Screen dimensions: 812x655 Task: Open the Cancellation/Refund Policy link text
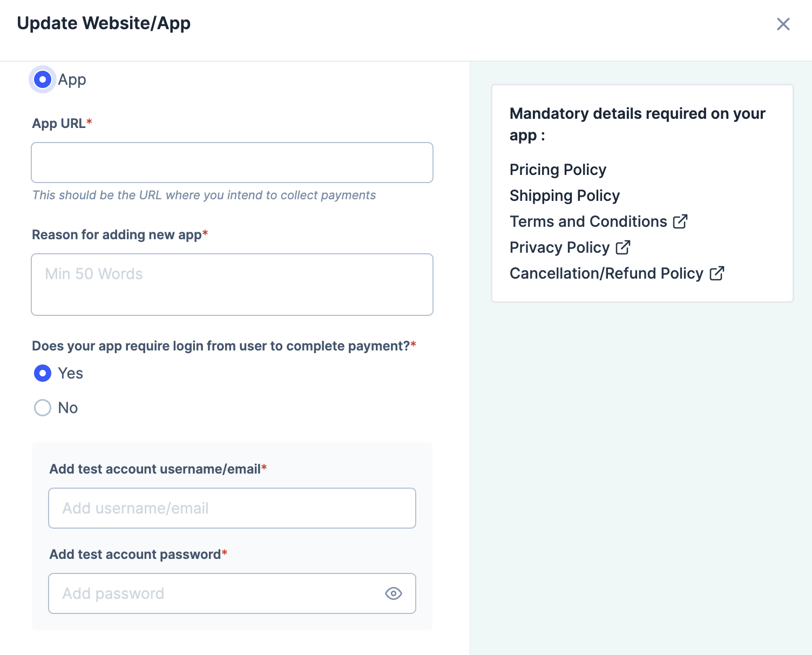click(x=607, y=273)
